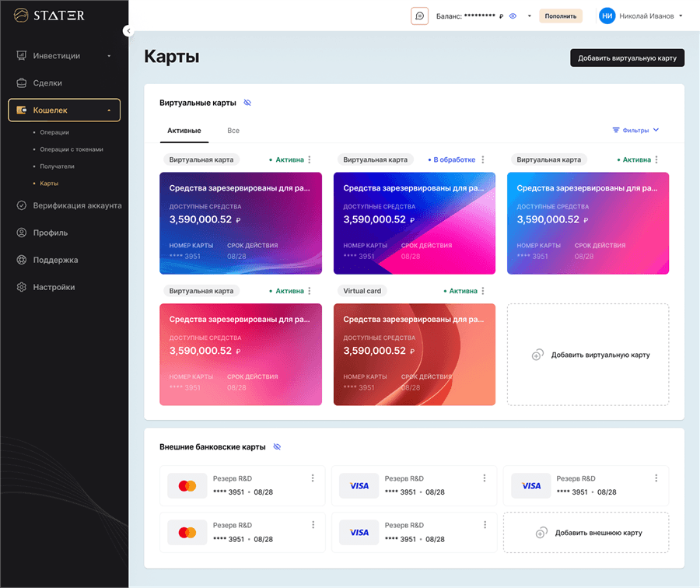Click Visa logo of bottom-middle bank card

[359, 532]
